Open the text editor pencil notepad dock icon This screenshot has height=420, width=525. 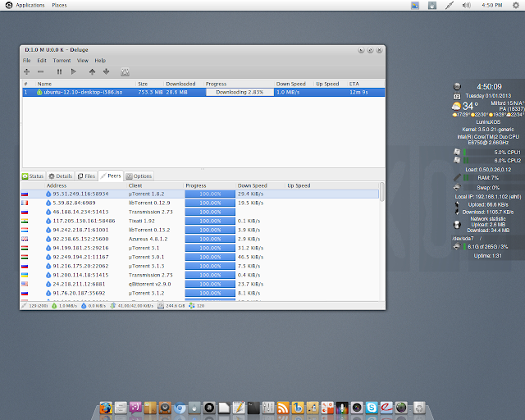click(239, 408)
